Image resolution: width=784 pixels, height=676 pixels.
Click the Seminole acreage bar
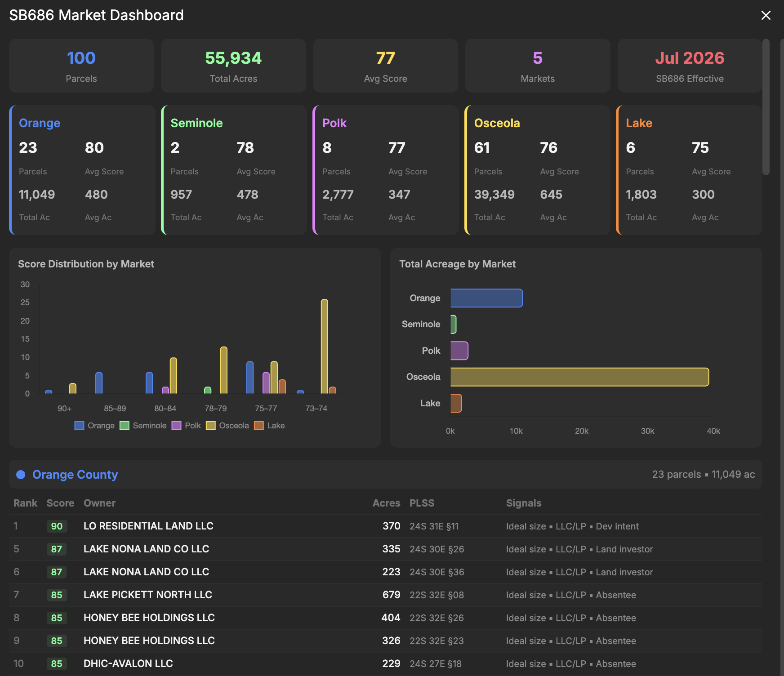click(454, 325)
